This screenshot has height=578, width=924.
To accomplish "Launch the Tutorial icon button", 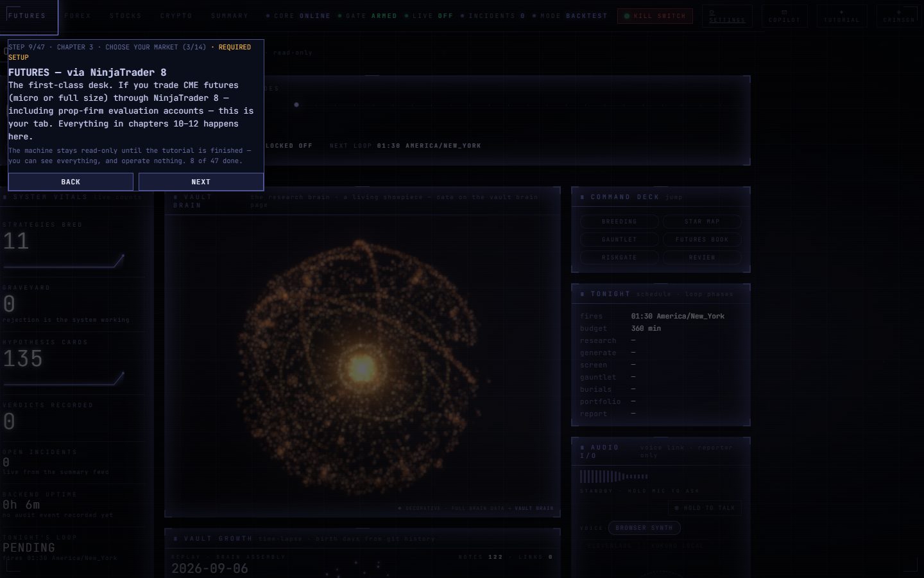I will pyautogui.click(x=841, y=16).
